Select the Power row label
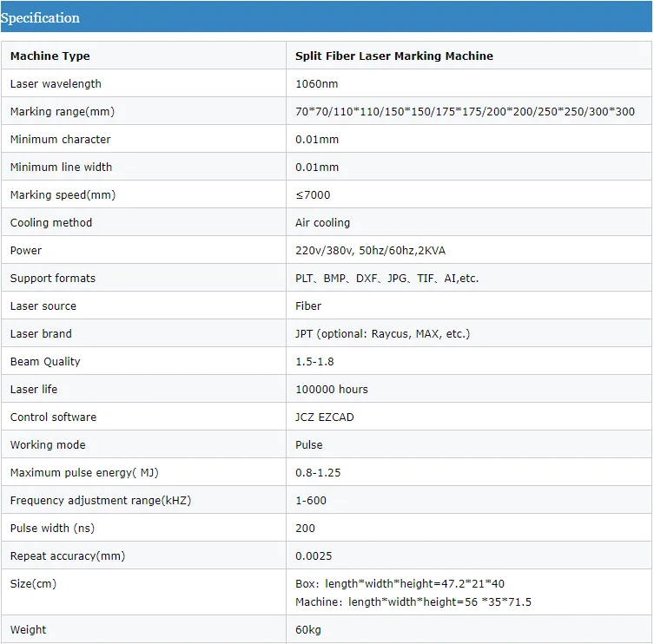 tap(26, 251)
